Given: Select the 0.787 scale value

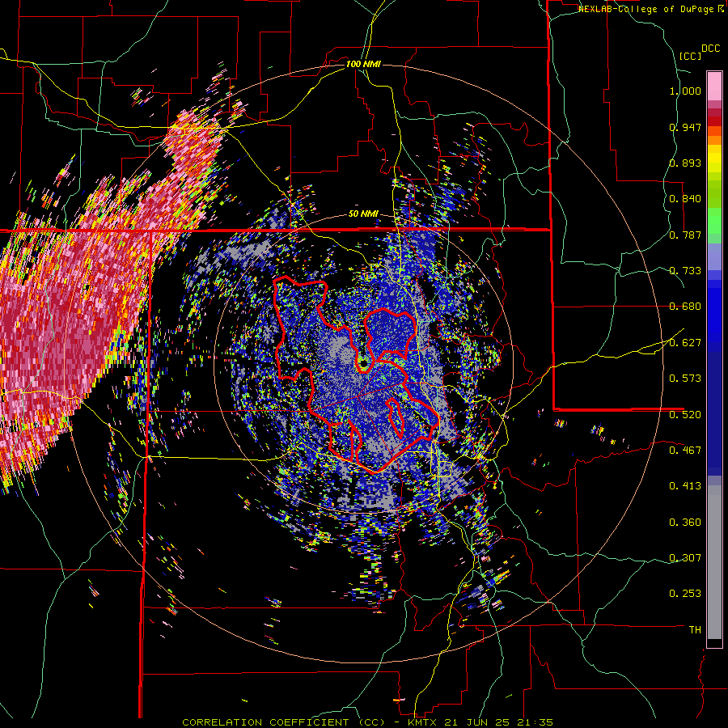Looking at the screenshot, I should [x=685, y=235].
